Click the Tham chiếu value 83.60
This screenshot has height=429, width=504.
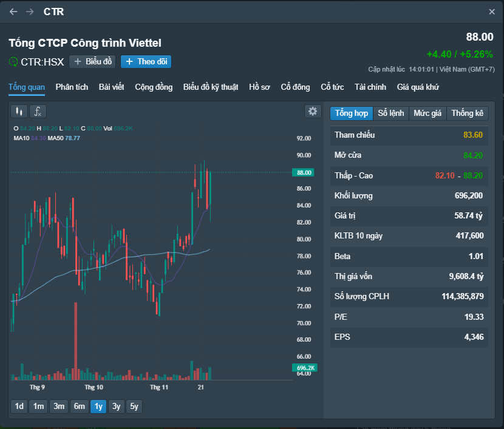point(473,135)
